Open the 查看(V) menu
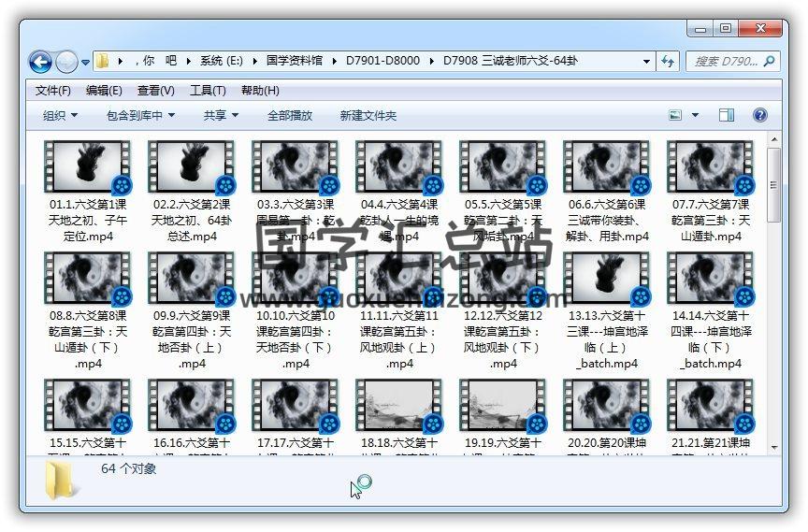The height and width of the screenshot is (532, 808). click(x=155, y=91)
